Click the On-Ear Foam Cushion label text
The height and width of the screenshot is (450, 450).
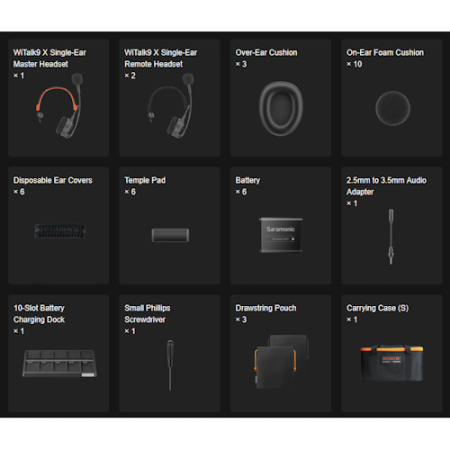point(385,53)
